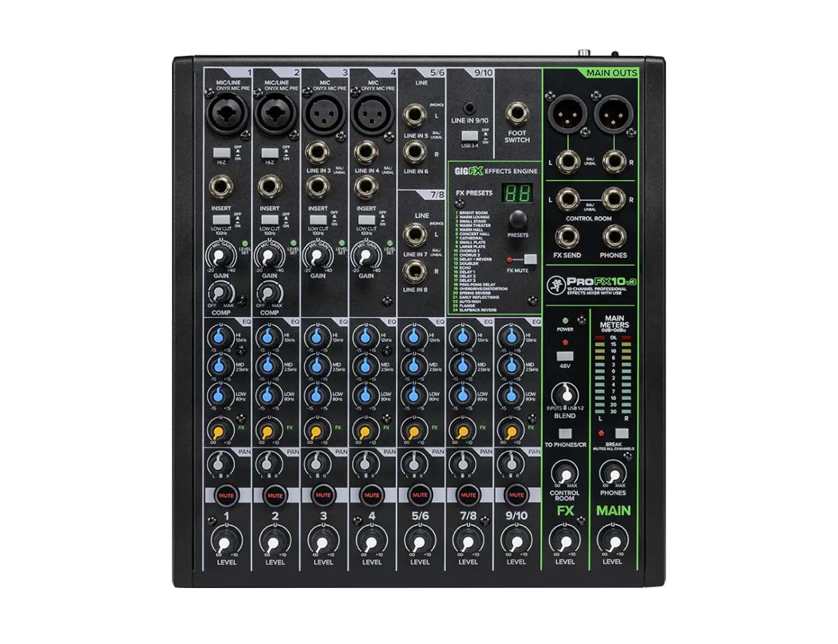Select the FX PRESETS rotary knob
This screenshot has height=644, width=838.
[x=517, y=221]
